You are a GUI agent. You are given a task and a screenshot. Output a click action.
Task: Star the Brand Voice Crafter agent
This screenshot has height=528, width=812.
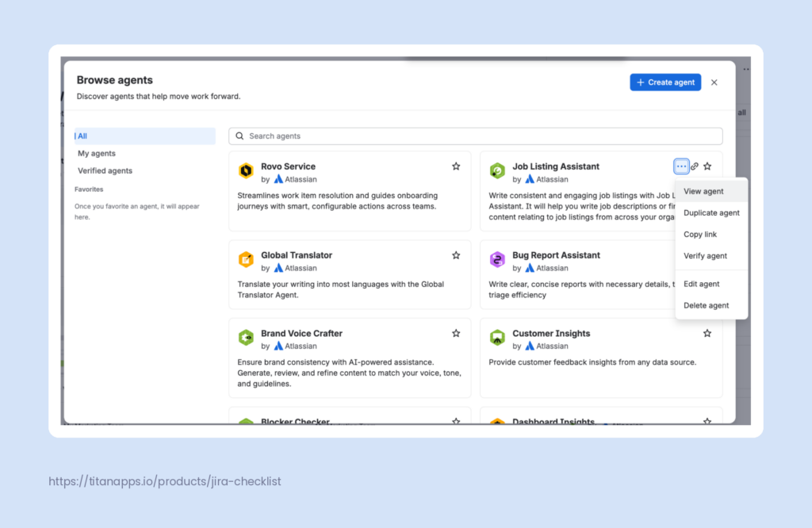coord(456,333)
